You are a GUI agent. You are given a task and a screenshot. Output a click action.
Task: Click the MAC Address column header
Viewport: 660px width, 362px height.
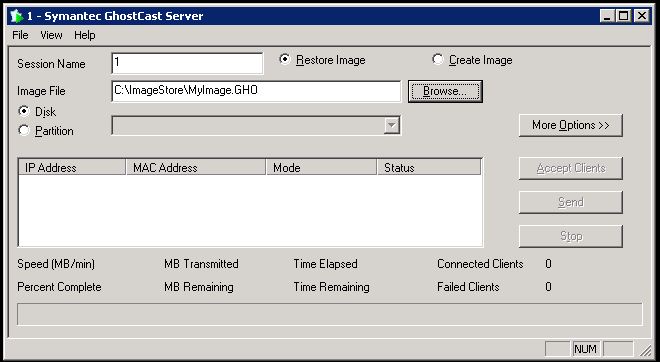[196, 168]
